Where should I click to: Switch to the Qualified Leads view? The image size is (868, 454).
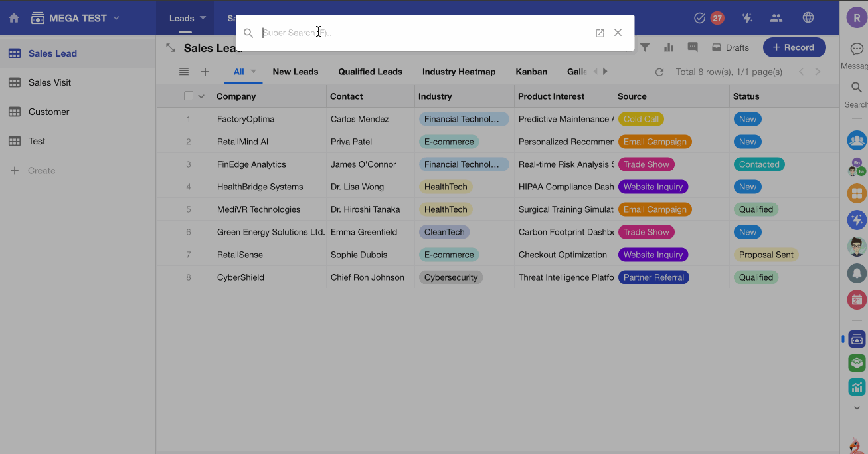pyautogui.click(x=370, y=72)
